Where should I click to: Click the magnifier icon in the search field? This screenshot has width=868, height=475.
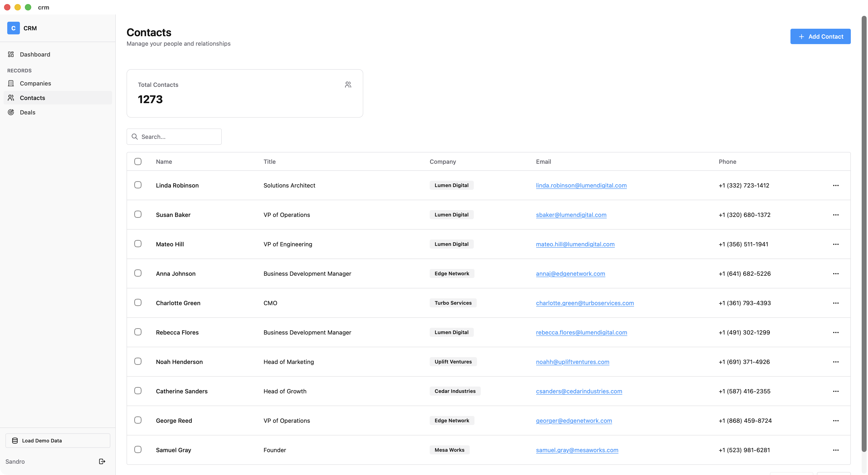135,137
